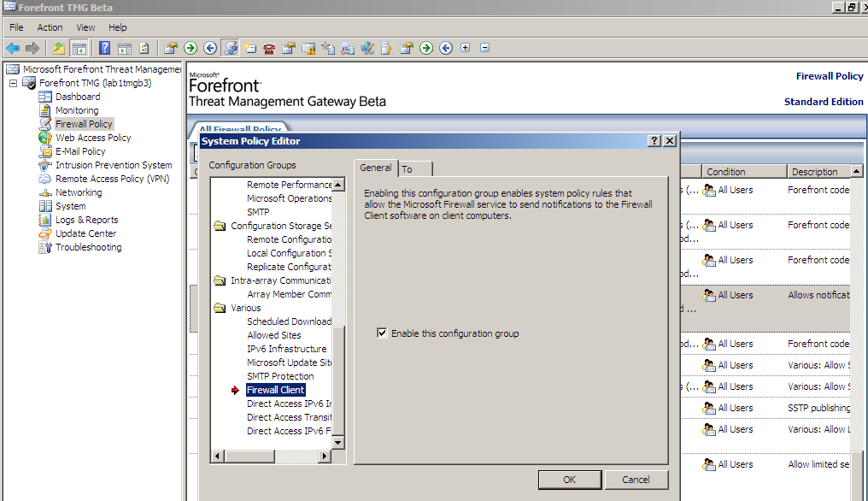Click the Configuration Groups horizontal scrollbar thumb
Screen dimensions: 868x501
coord(249,456)
